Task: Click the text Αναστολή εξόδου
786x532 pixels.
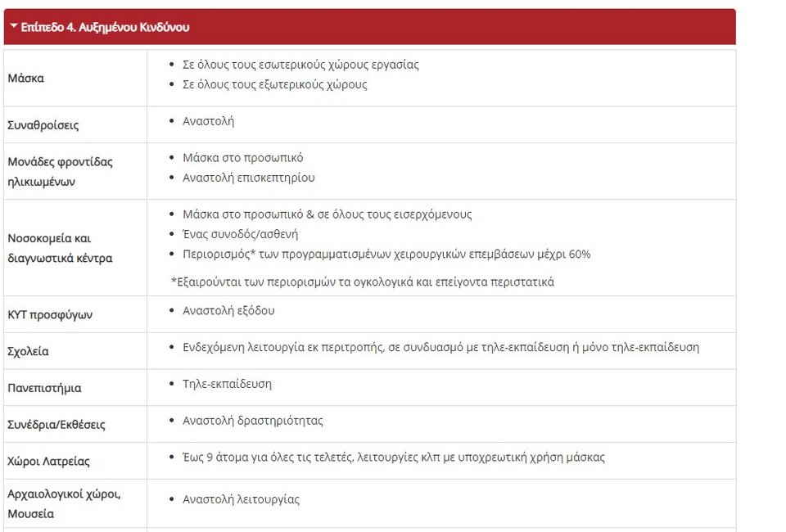Action: point(228,310)
